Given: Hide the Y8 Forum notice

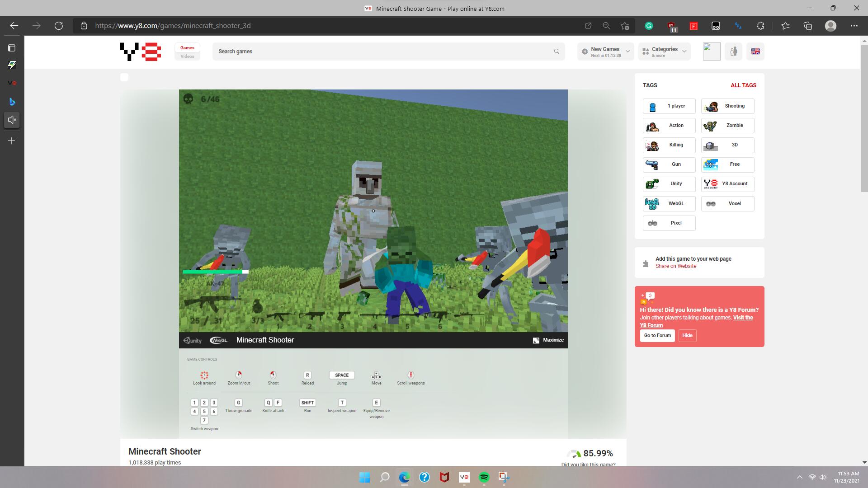Looking at the screenshot, I should 687,335.
